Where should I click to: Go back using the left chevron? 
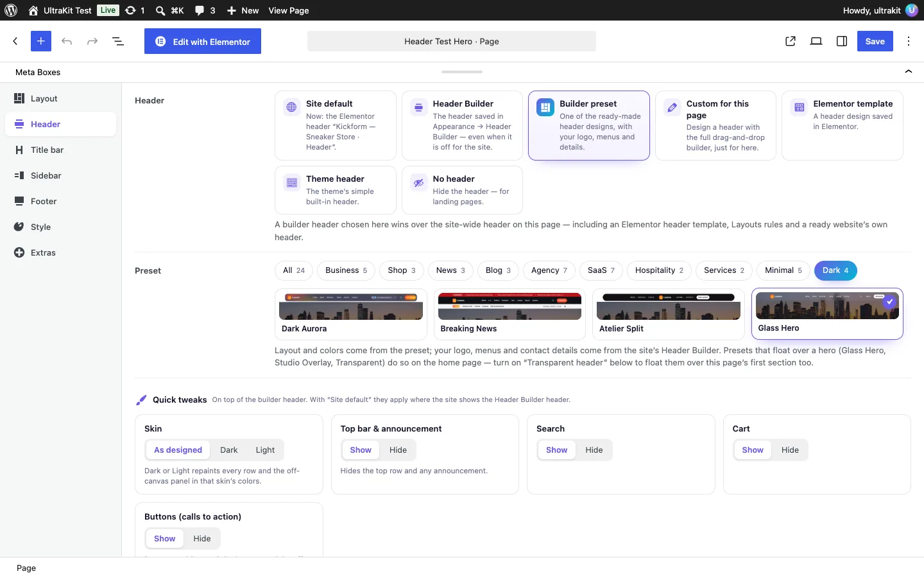coord(15,41)
